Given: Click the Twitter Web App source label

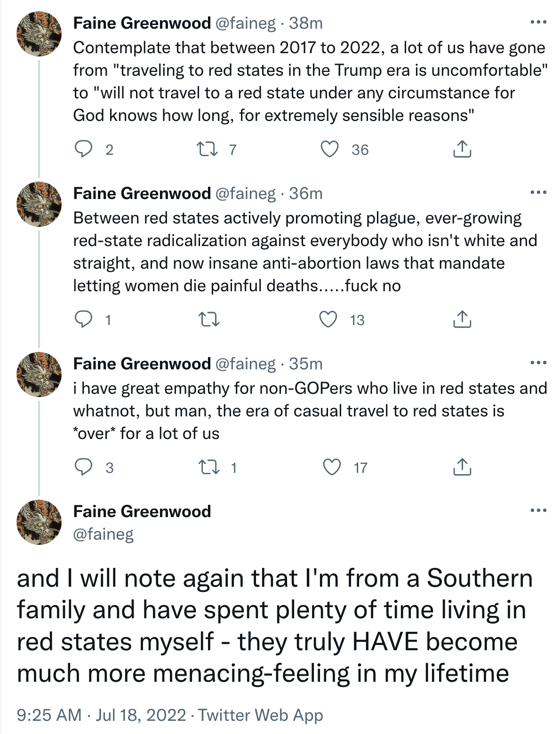Looking at the screenshot, I should click(x=260, y=715).
